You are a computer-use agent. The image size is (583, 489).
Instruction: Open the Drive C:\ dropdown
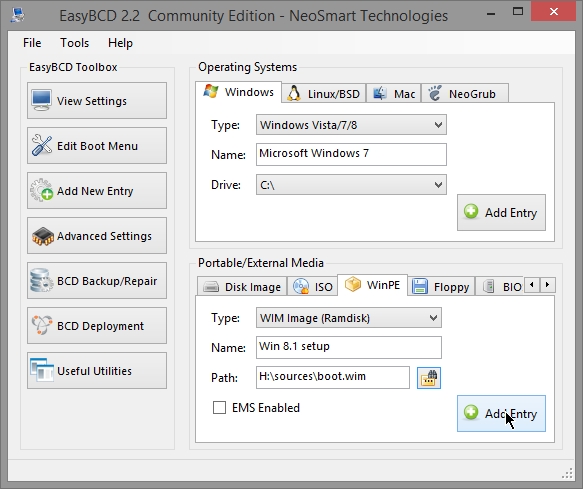coord(351,185)
